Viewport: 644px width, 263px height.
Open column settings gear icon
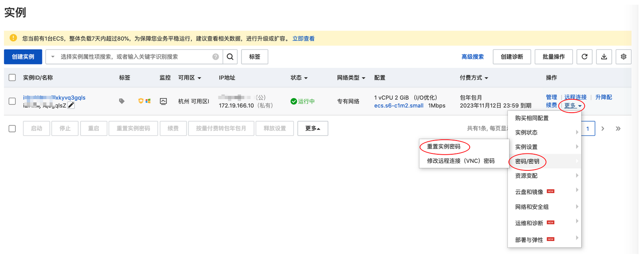(x=624, y=57)
